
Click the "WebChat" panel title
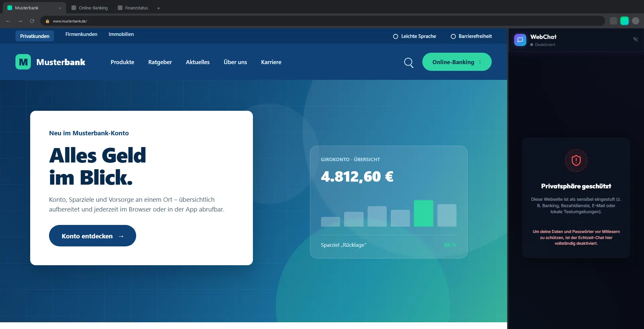click(x=543, y=37)
